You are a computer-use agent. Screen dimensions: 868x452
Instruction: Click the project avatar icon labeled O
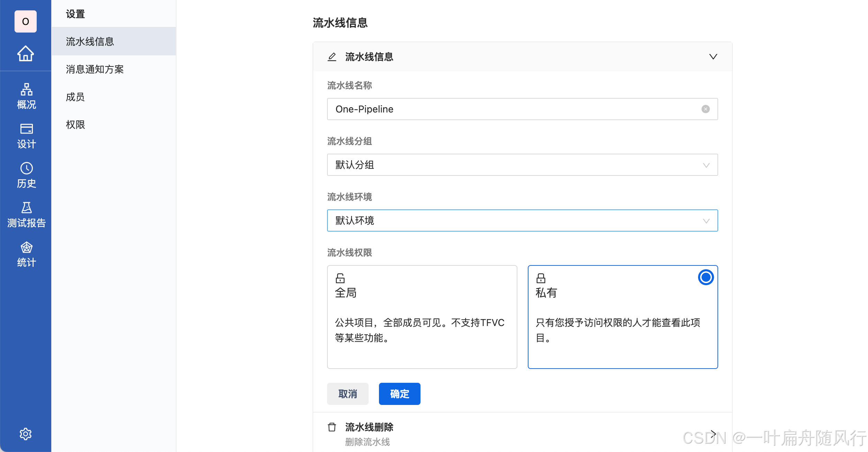point(26,21)
